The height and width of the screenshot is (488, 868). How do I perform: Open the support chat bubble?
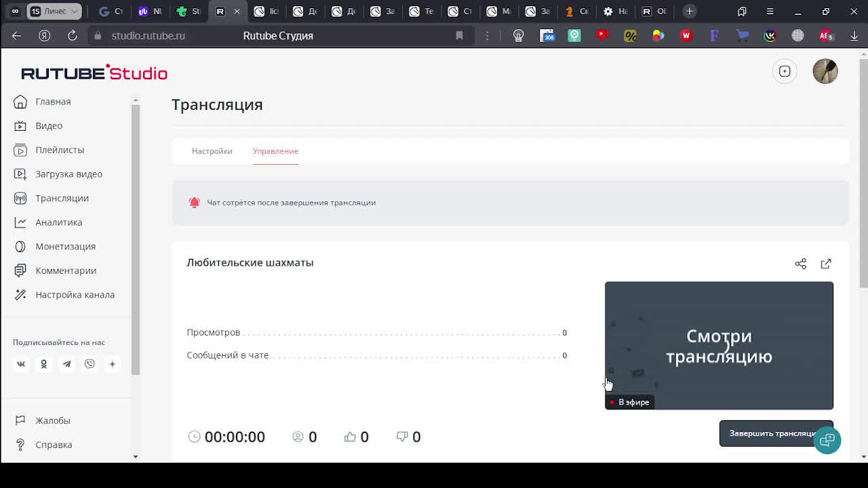[x=827, y=440]
